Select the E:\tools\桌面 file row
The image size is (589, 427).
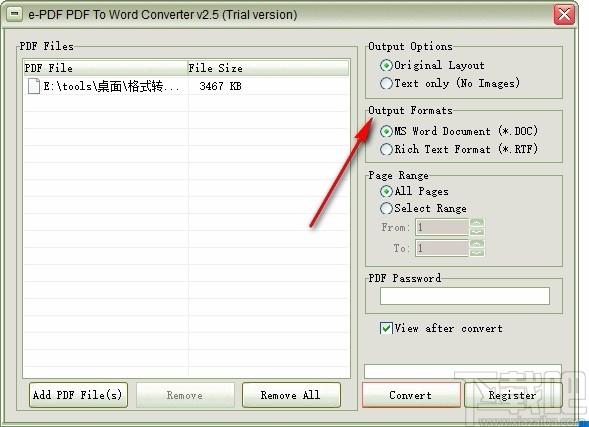click(186, 86)
